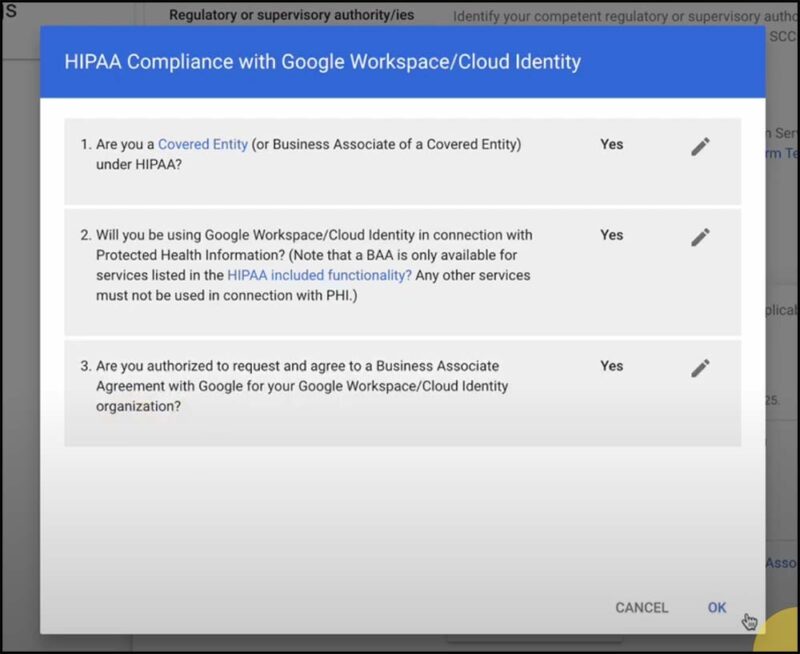Click the Yes answer for question 2
Screen dimensions: 800x654
click(611, 234)
